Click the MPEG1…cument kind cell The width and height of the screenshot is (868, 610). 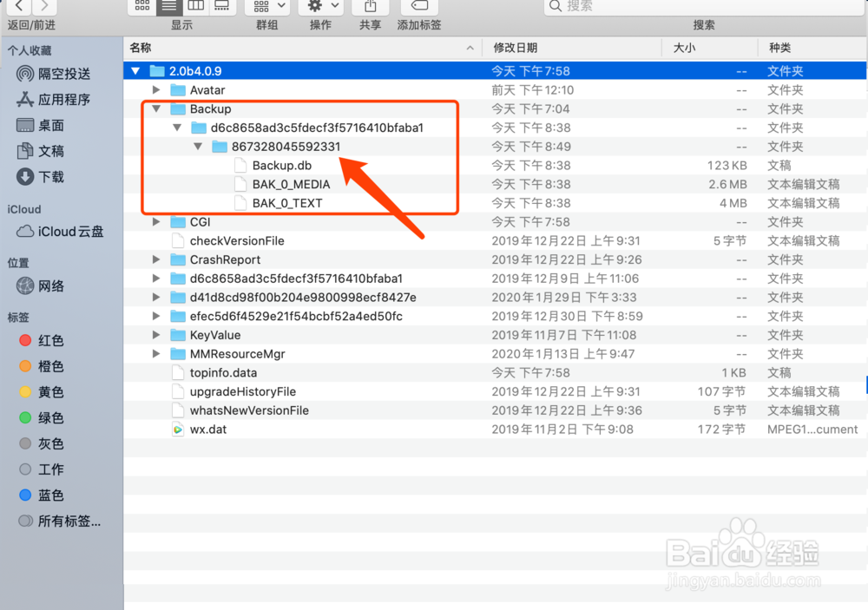pos(812,429)
